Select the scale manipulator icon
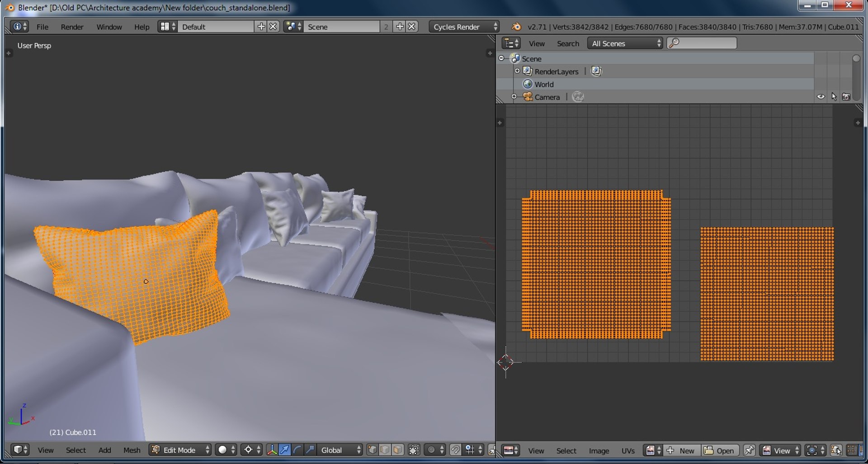868x464 pixels. [310, 450]
